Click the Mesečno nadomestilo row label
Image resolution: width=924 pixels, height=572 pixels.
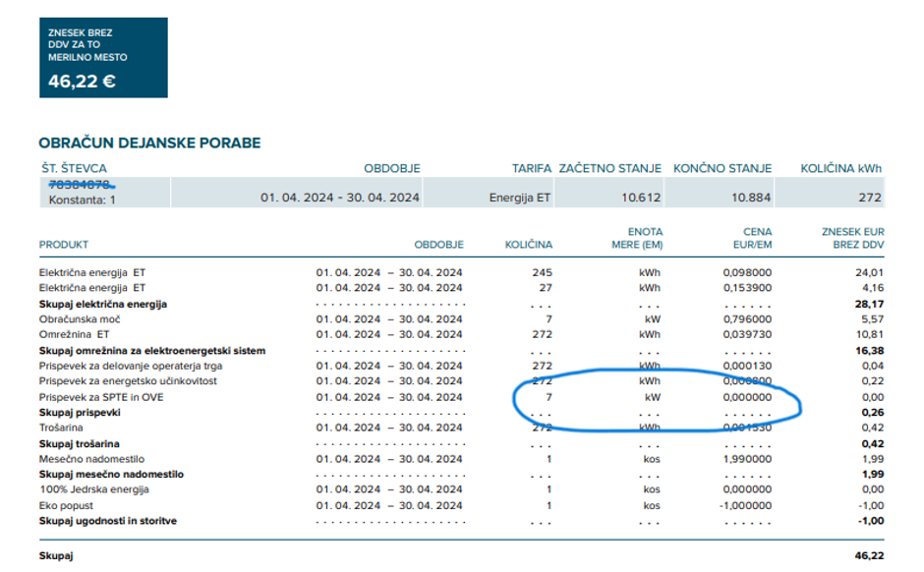pos(92,459)
